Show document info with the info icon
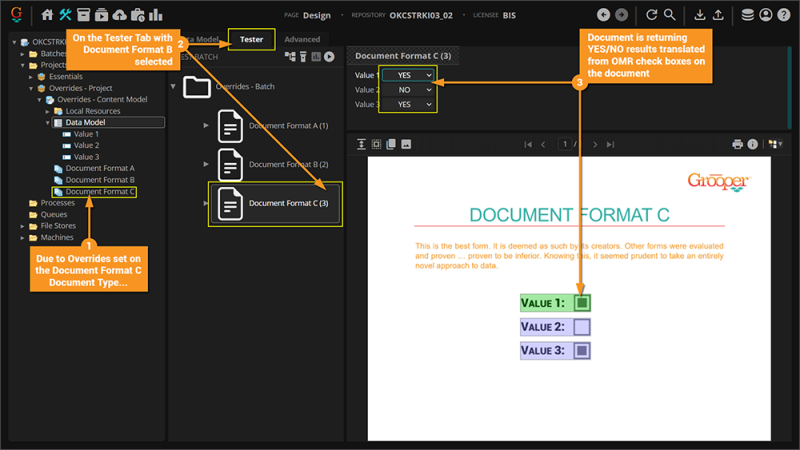Viewport: 800px width, 450px height. (x=753, y=144)
